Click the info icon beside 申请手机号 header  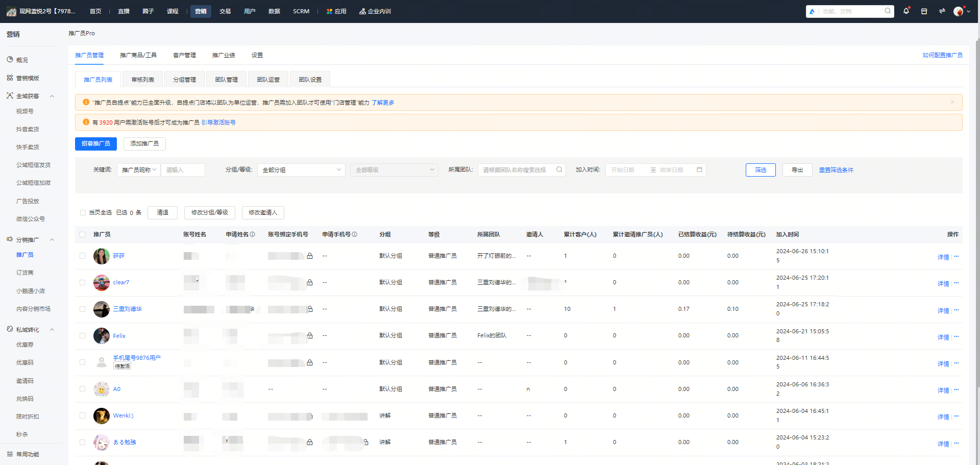pos(354,234)
